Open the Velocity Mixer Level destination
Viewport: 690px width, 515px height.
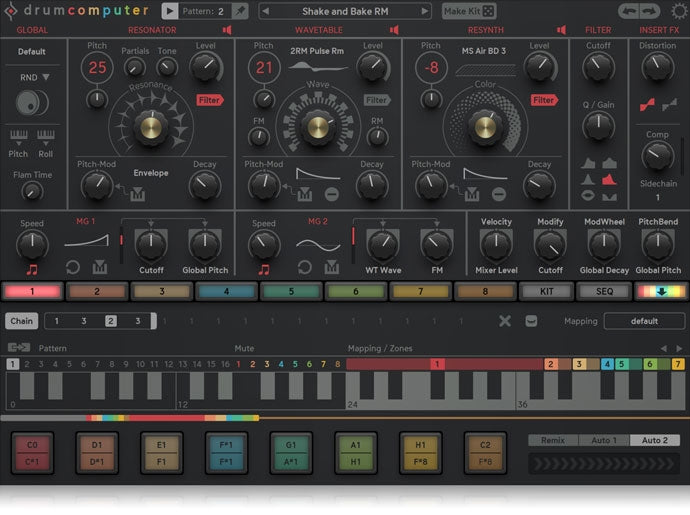point(496,270)
